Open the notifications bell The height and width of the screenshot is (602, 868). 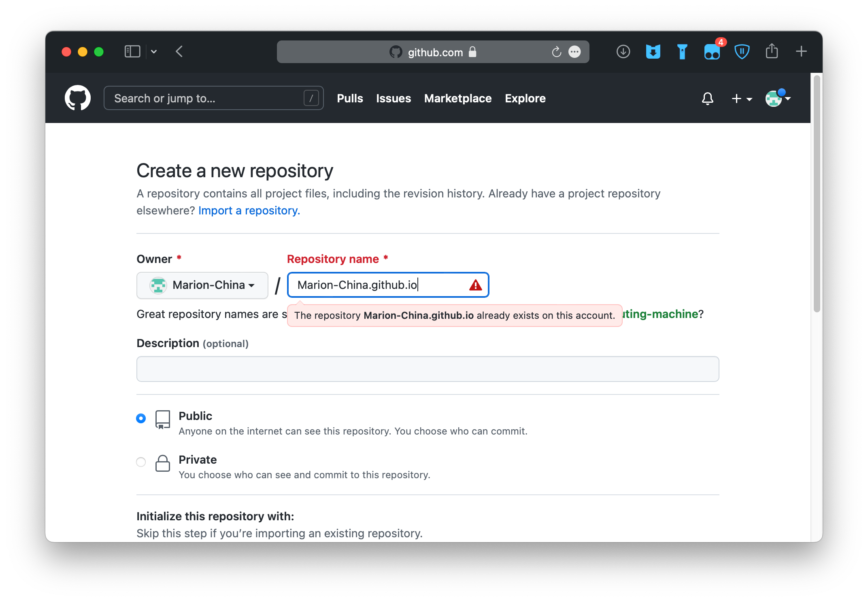(x=707, y=98)
